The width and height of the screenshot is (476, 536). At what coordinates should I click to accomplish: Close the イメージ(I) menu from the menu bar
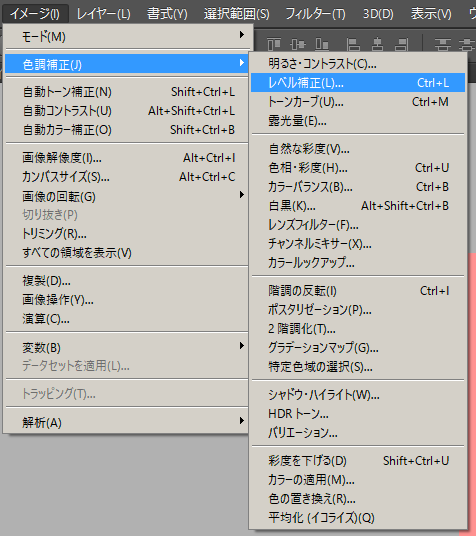click(x=35, y=14)
